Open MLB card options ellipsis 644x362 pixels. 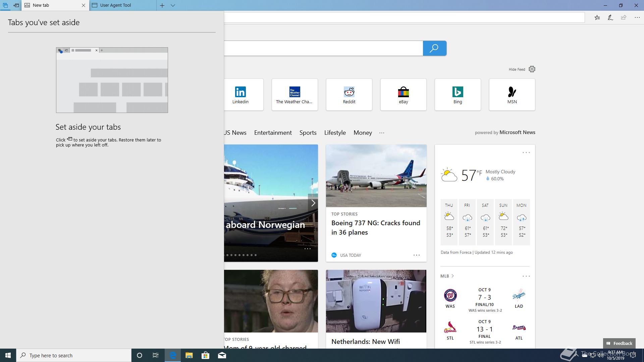point(526,276)
